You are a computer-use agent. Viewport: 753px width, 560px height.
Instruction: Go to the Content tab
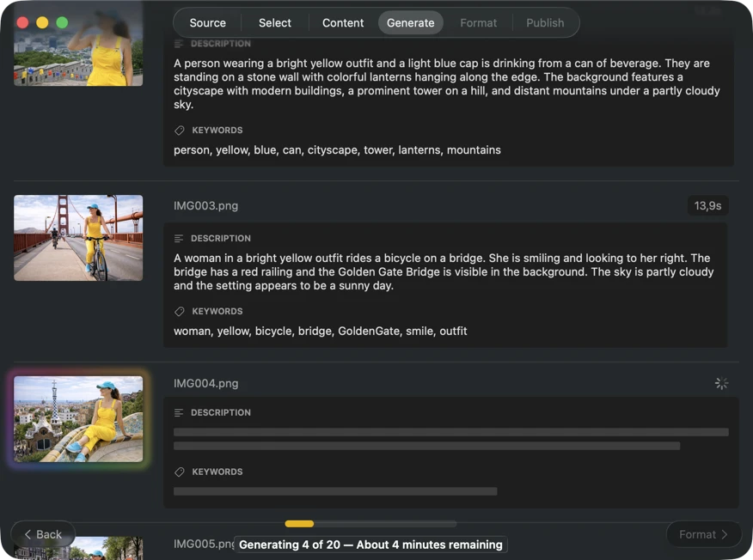click(343, 23)
